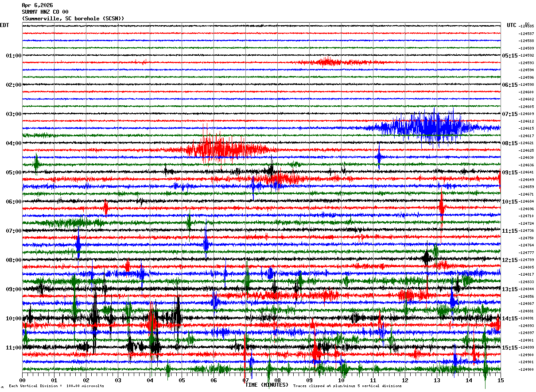Click the "09:15" UTC time label
The image size is (536, 392).
(510, 173)
